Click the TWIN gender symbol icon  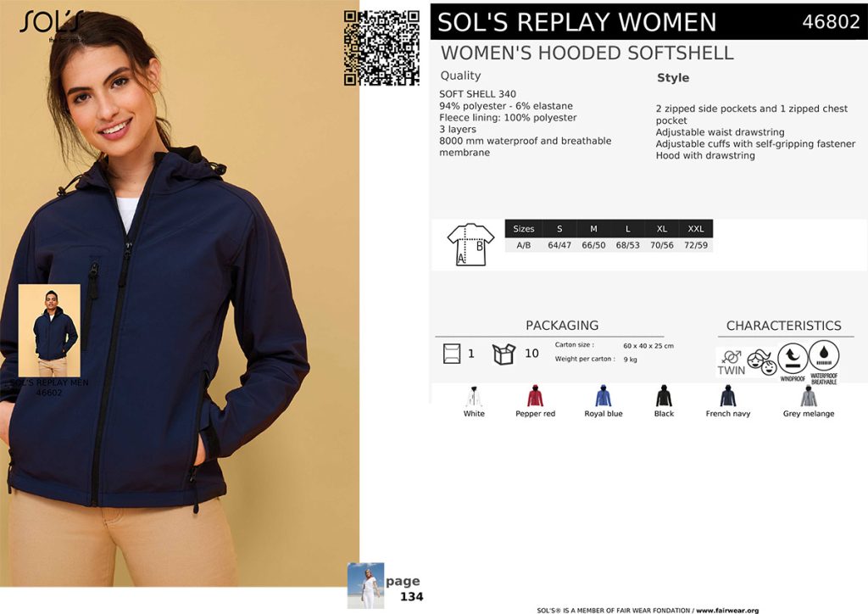(731, 363)
